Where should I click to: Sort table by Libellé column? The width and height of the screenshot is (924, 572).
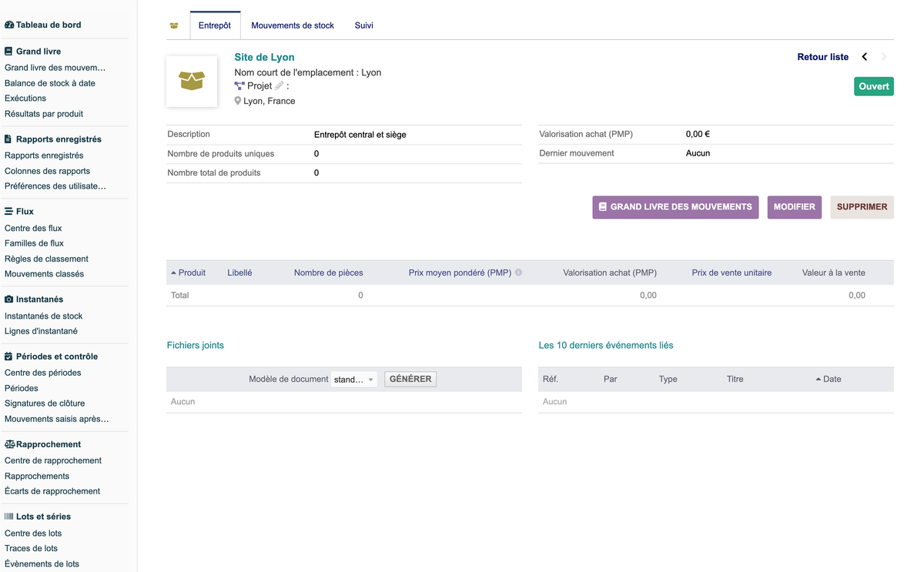[239, 273]
